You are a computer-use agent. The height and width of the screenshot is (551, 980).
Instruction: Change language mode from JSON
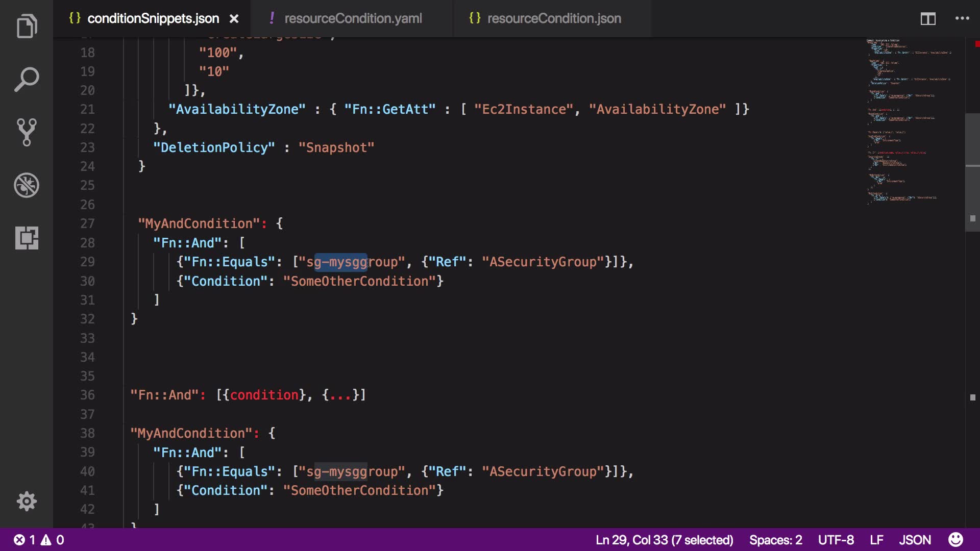pos(915,540)
